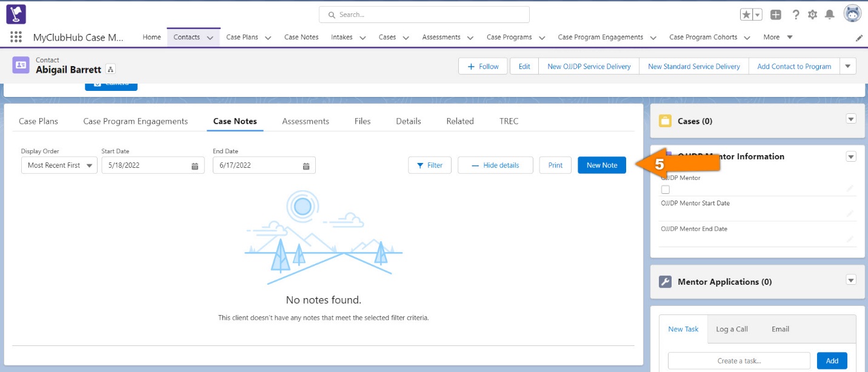Expand the Cases card dropdown arrow
The height and width of the screenshot is (372, 868).
851,119
